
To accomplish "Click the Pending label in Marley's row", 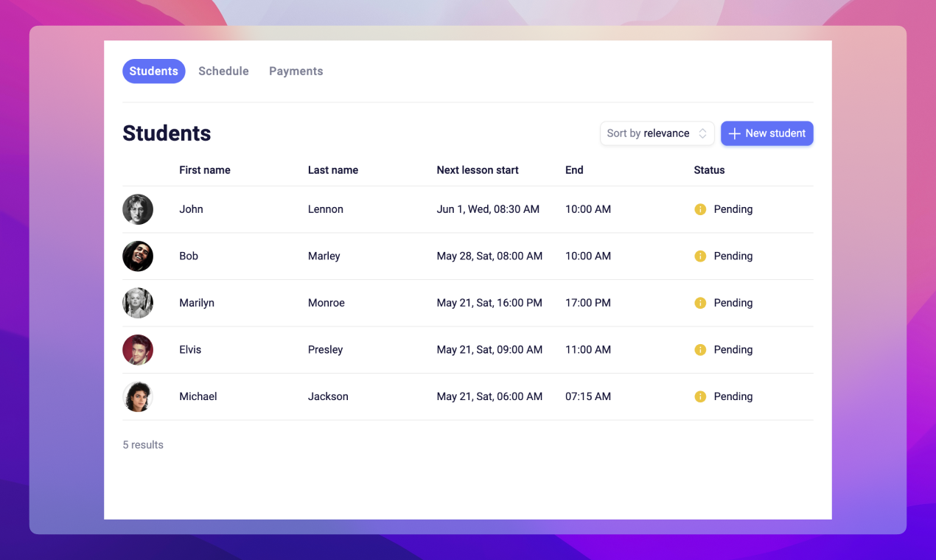I will tap(733, 256).
